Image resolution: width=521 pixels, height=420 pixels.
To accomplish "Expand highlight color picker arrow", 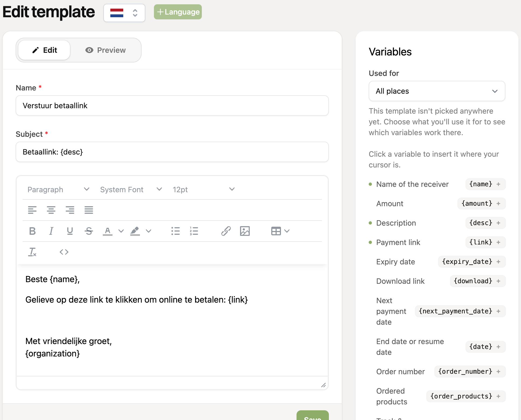I will point(149,231).
